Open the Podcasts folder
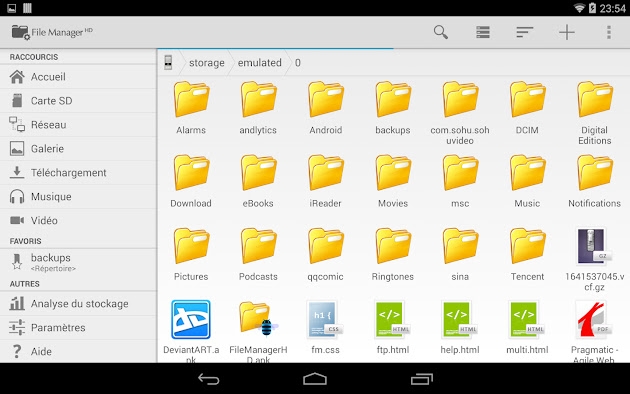This screenshot has height=394, width=630. tap(258, 254)
